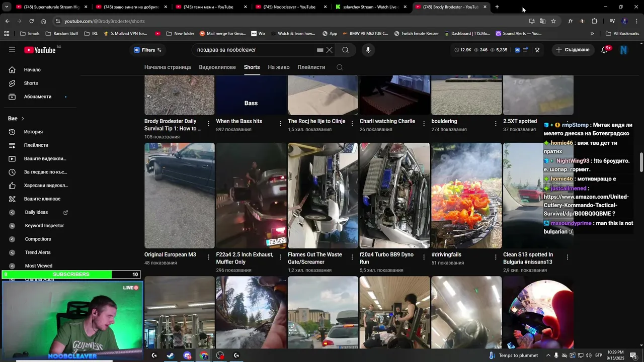644x362 pixels.
Task: Go back to previous page
Action: pyautogui.click(x=7, y=21)
